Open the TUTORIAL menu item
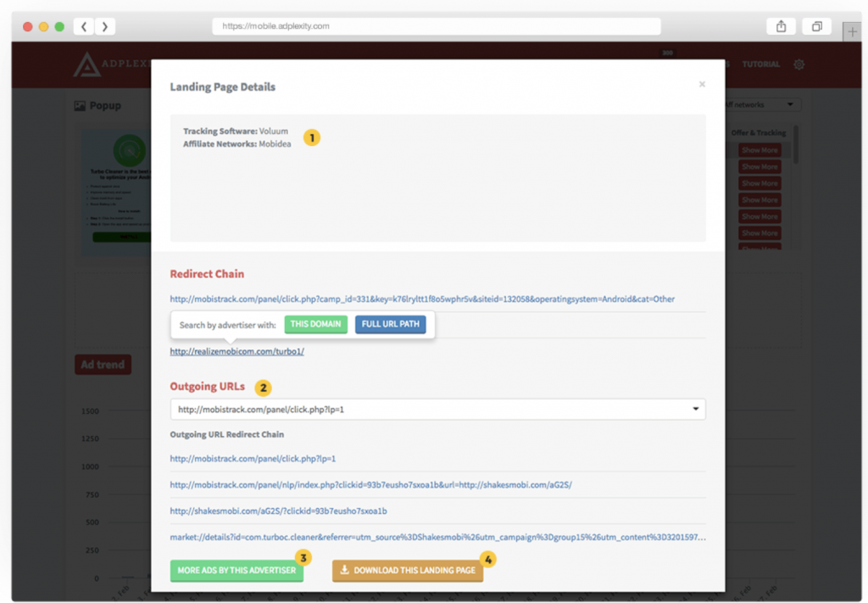This screenshot has width=868, height=603. tap(760, 64)
